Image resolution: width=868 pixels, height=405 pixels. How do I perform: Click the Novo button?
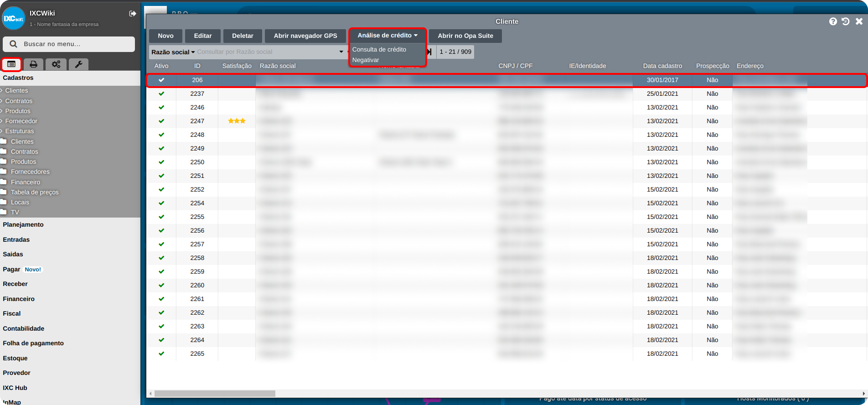click(x=165, y=36)
